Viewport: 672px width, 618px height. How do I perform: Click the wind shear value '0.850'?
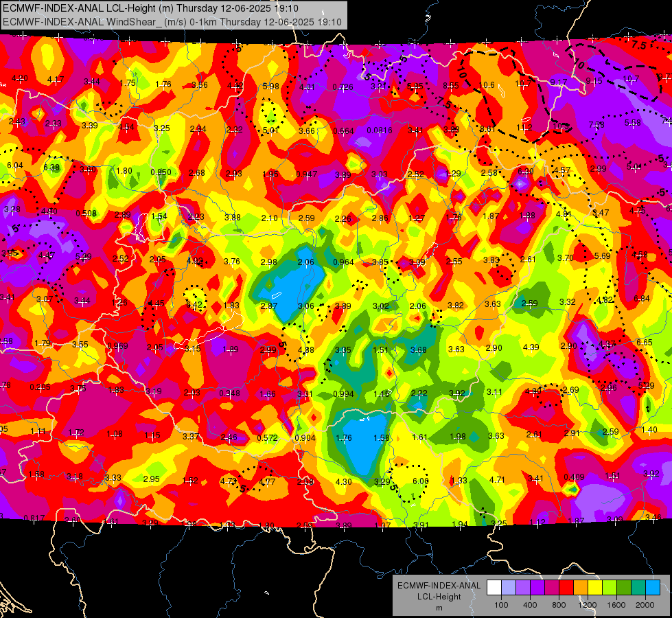point(161,172)
